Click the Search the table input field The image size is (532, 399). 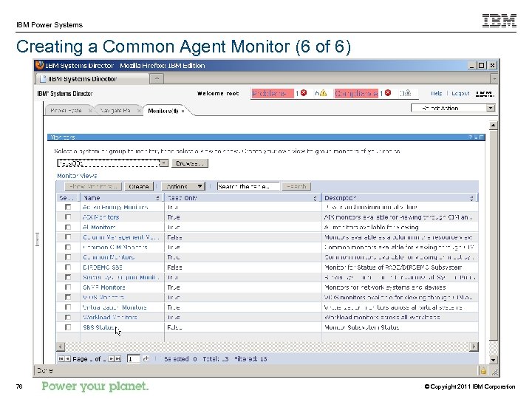click(248, 186)
